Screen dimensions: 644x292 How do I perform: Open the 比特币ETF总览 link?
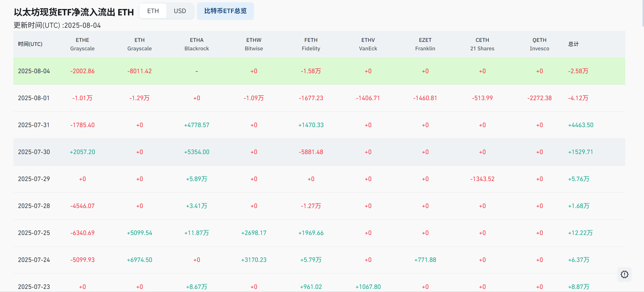coord(225,11)
